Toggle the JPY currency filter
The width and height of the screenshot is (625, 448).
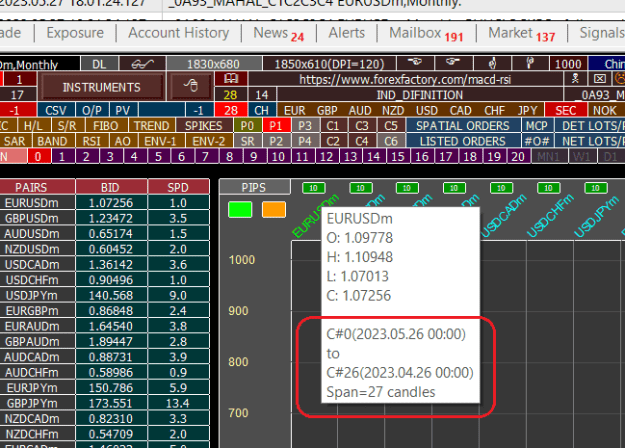coord(527,110)
